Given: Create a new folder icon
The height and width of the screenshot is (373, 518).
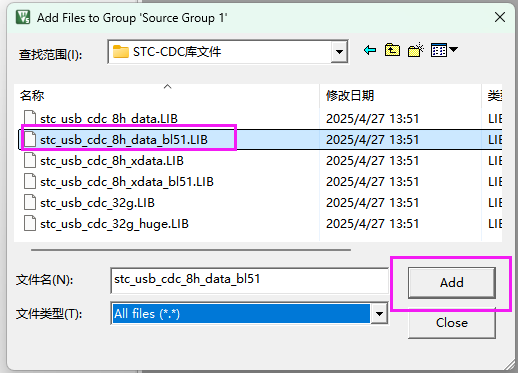Looking at the screenshot, I should (415, 50).
